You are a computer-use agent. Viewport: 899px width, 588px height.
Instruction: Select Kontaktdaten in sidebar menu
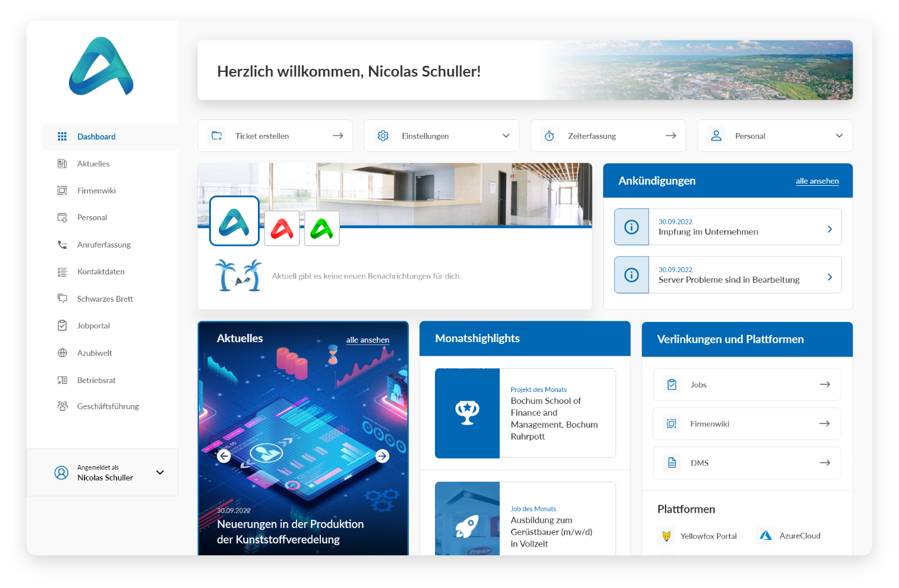101,272
